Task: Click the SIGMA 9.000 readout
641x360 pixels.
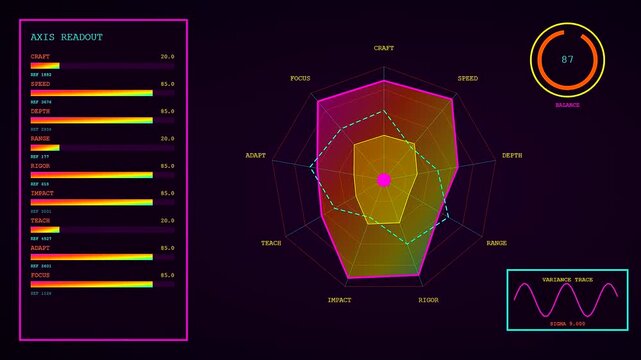Action: pyautogui.click(x=567, y=324)
